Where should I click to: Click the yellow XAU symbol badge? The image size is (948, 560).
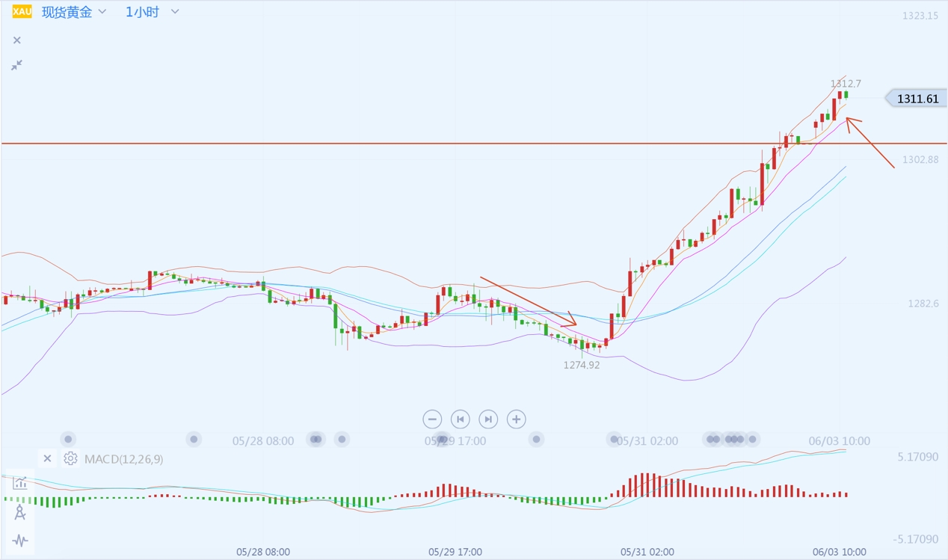tap(22, 12)
